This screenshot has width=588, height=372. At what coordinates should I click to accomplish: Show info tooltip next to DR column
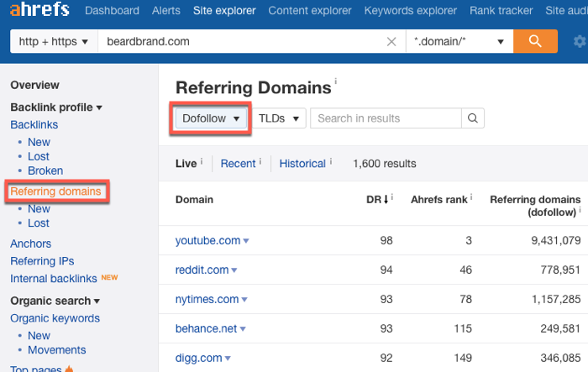(392, 197)
